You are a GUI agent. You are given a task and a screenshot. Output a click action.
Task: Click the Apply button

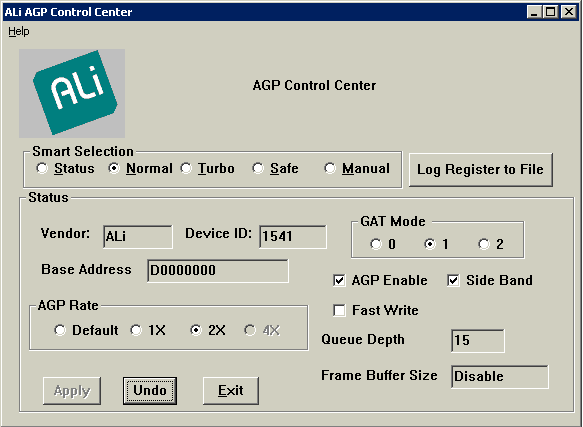click(x=72, y=391)
